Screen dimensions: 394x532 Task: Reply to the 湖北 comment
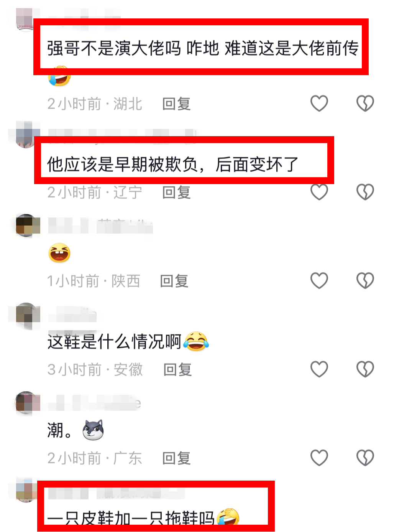[176, 104]
